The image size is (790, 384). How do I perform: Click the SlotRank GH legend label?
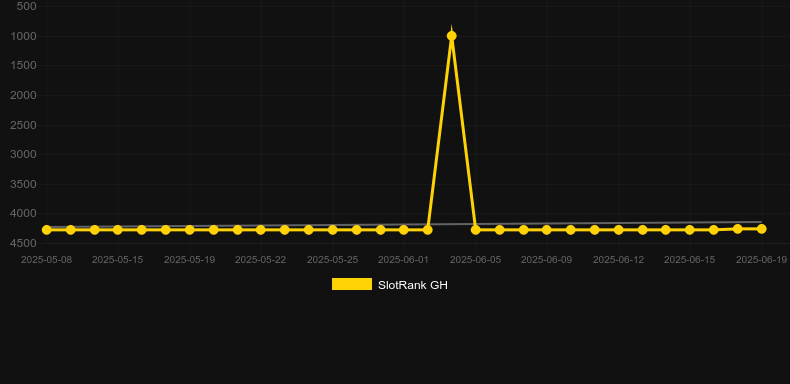[413, 285]
